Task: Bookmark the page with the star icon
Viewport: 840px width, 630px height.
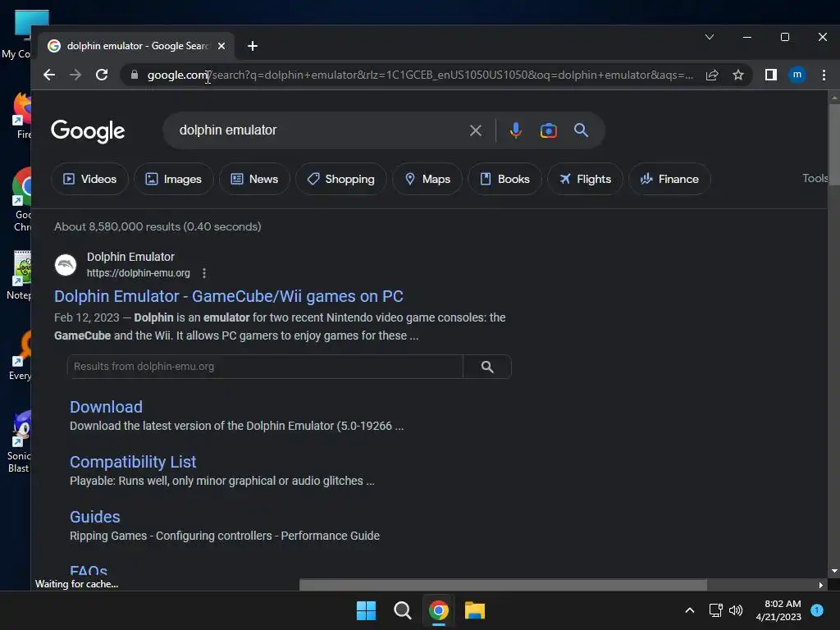Action: [x=738, y=75]
